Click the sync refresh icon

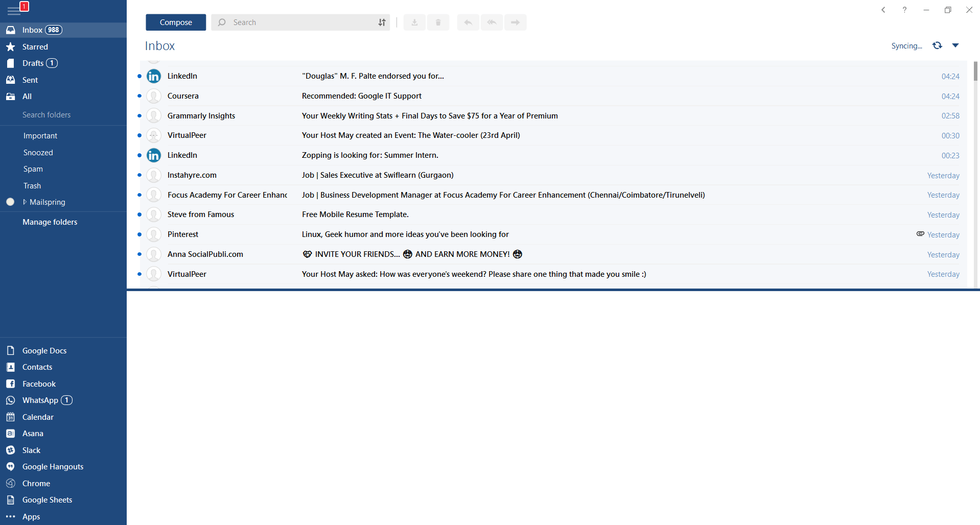tap(937, 45)
